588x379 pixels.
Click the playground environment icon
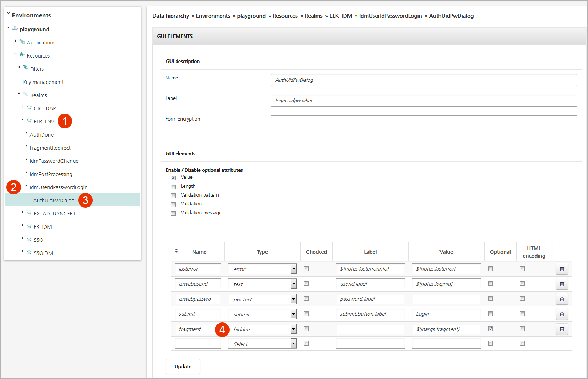click(x=15, y=28)
